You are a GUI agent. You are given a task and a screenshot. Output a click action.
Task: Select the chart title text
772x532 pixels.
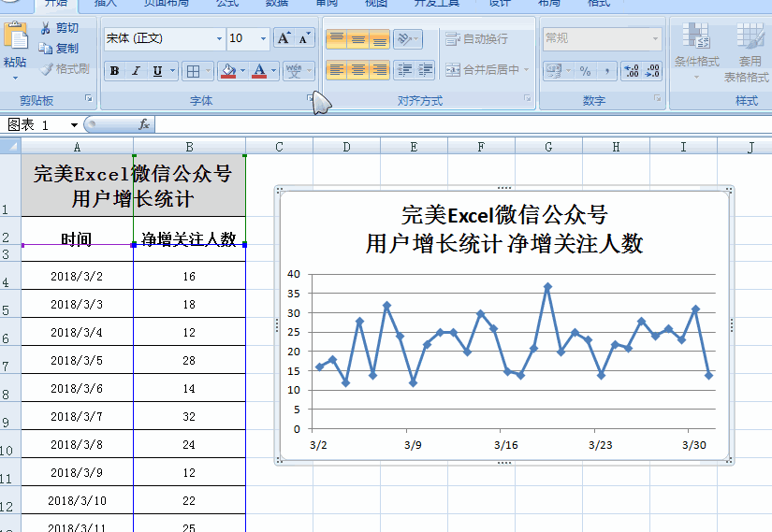[x=504, y=229]
